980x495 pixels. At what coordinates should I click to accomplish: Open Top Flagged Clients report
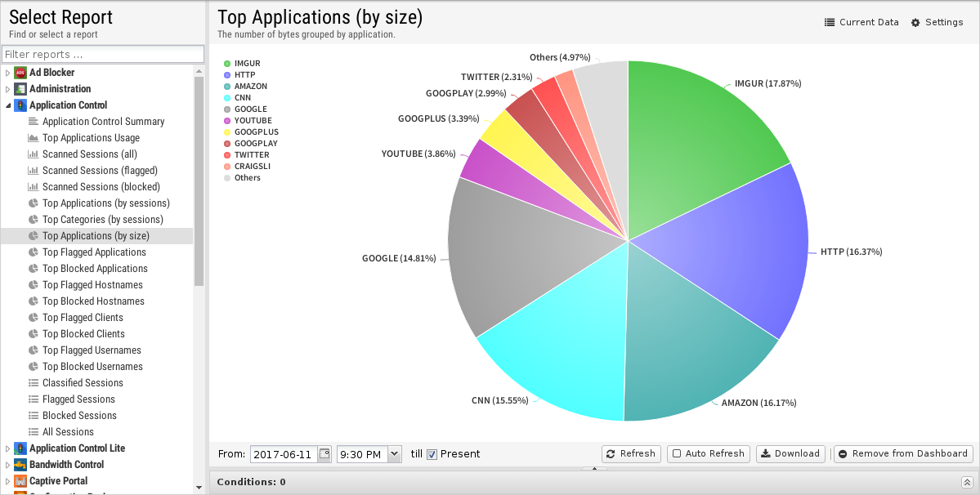coord(83,317)
